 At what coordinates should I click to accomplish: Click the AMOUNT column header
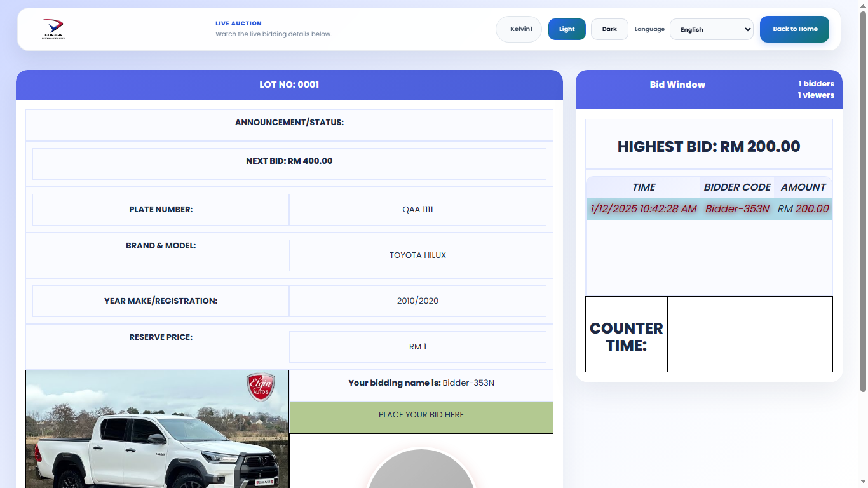tap(803, 187)
